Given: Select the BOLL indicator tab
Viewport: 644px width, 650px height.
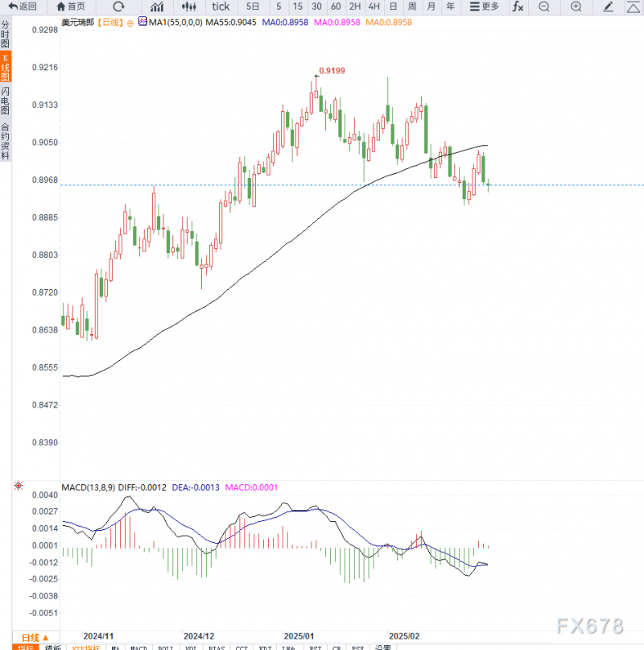Looking at the screenshot, I should tap(166, 647).
